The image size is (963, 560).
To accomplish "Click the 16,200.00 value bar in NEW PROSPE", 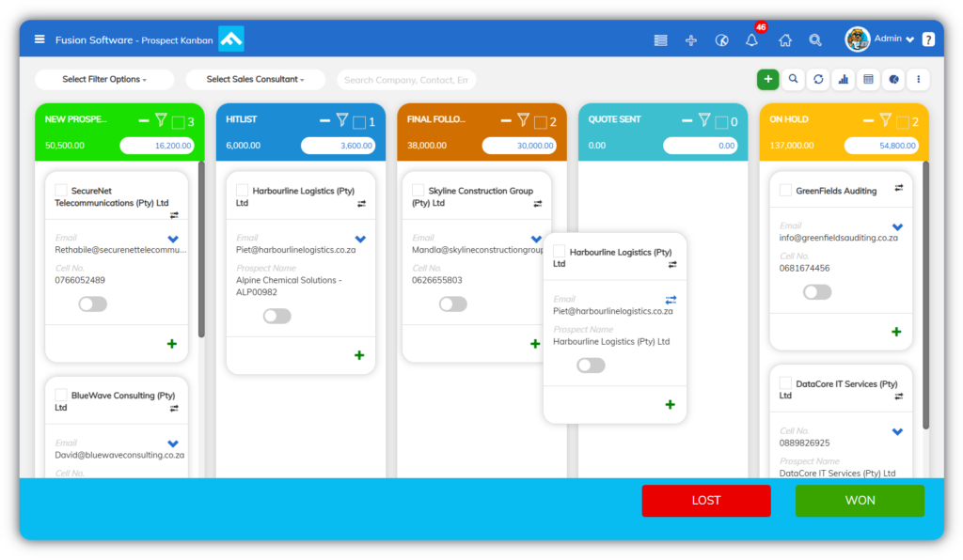I will 157,146.
